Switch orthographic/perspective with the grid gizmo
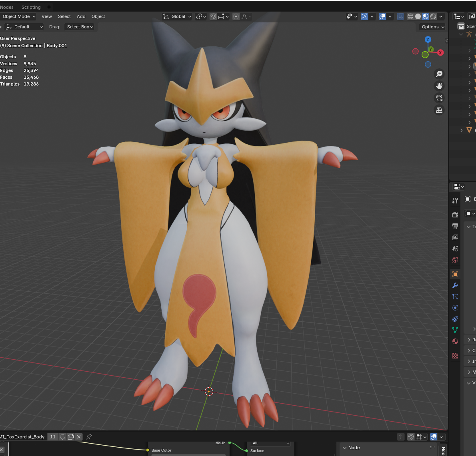Screen dimensions: 476x456 point(439,110)
